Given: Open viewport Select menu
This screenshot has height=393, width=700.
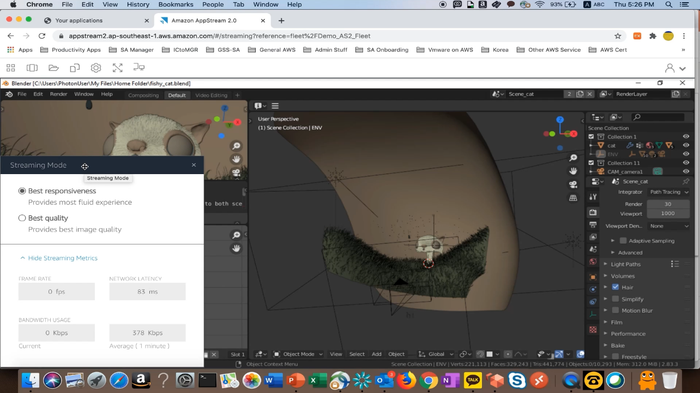Looking at the screenshot, I should [x=357, y=354].
